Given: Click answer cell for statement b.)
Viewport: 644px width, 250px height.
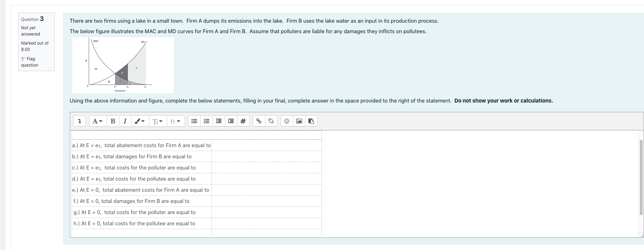Looking at the screenshot, I should click(266, 157).
